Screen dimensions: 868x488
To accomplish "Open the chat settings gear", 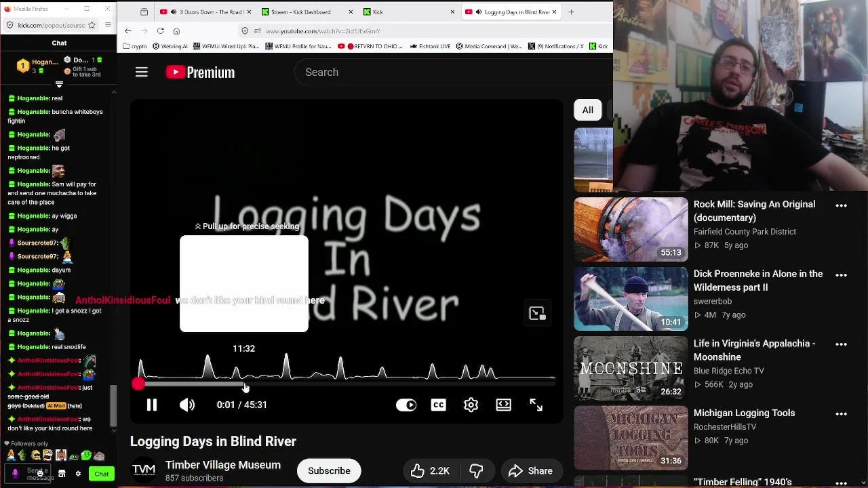I will (x=78, y=474).
